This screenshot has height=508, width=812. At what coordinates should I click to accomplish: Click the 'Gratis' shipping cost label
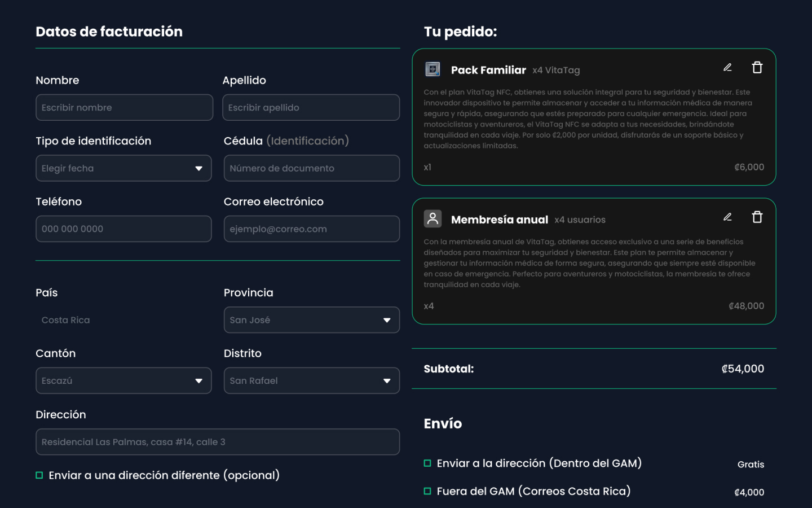coord(751,465)
